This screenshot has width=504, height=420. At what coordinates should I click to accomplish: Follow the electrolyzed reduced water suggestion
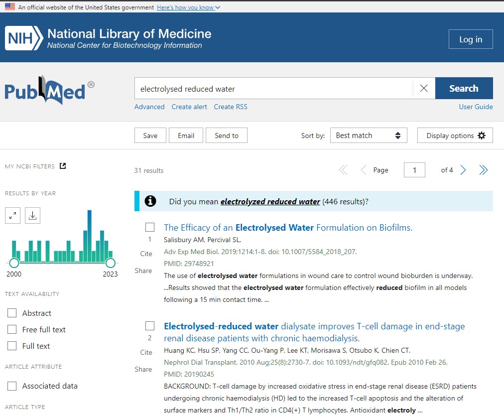click(x=270, y=202)
